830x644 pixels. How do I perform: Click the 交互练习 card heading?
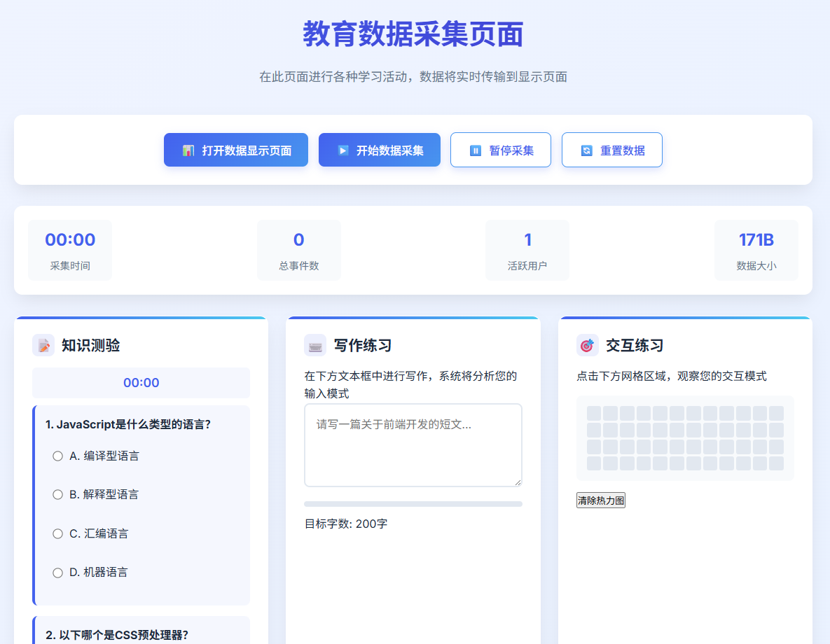coord(635,346)
